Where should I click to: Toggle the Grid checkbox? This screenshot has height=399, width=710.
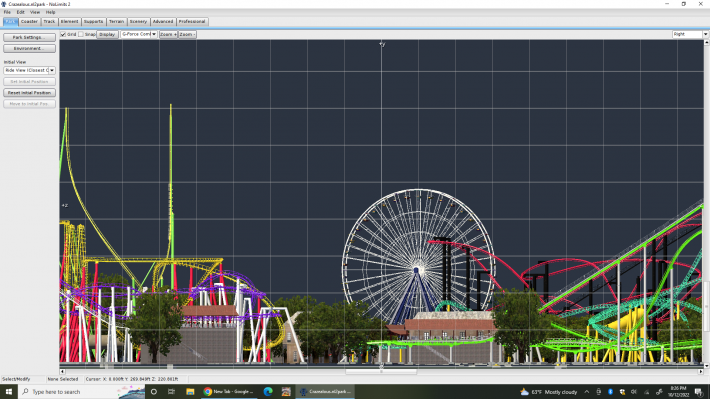(63, 34)
